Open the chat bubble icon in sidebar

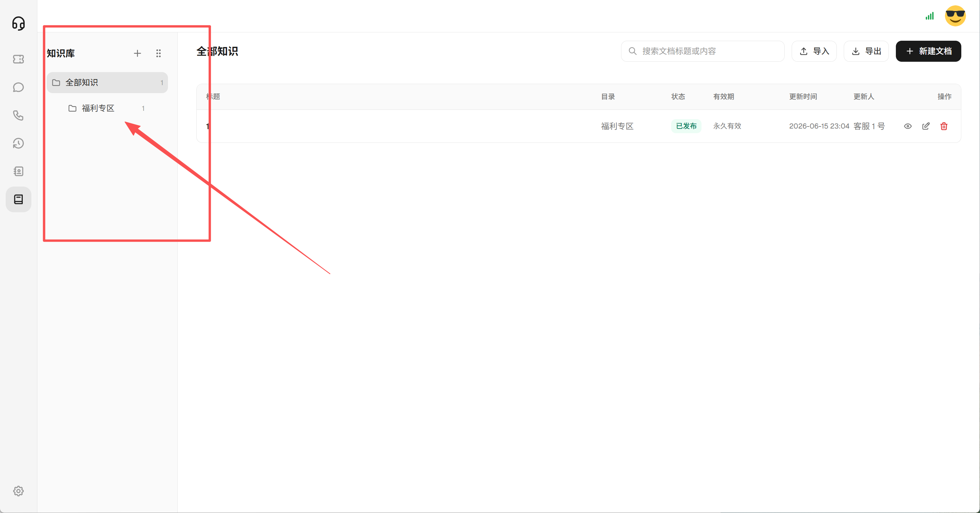click(x=18, y=87)
